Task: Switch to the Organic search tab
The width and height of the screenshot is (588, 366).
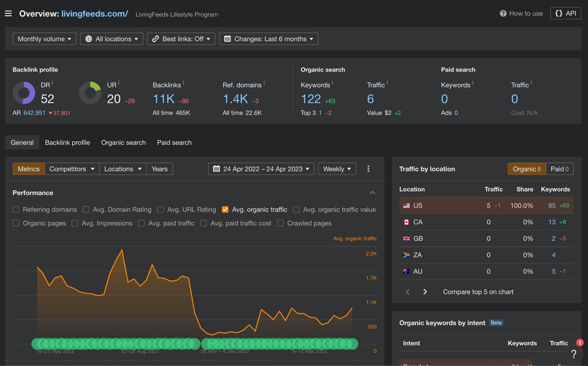Action: 123,142
